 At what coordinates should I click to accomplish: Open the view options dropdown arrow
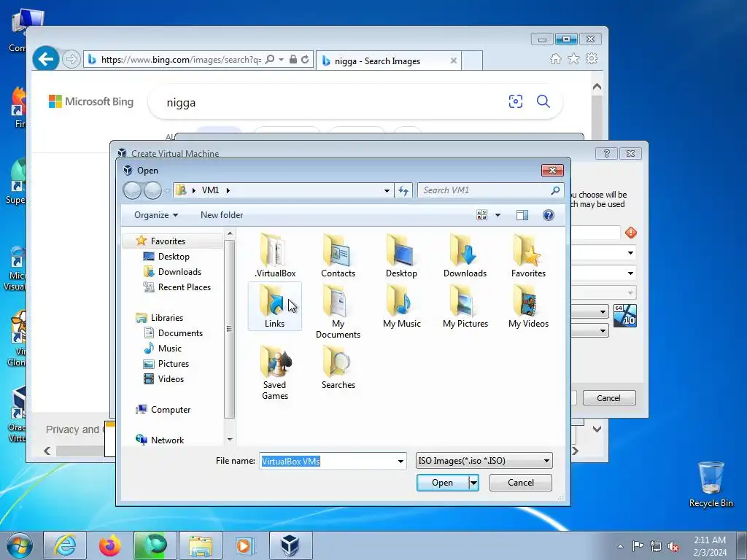(x=498, y=215)
